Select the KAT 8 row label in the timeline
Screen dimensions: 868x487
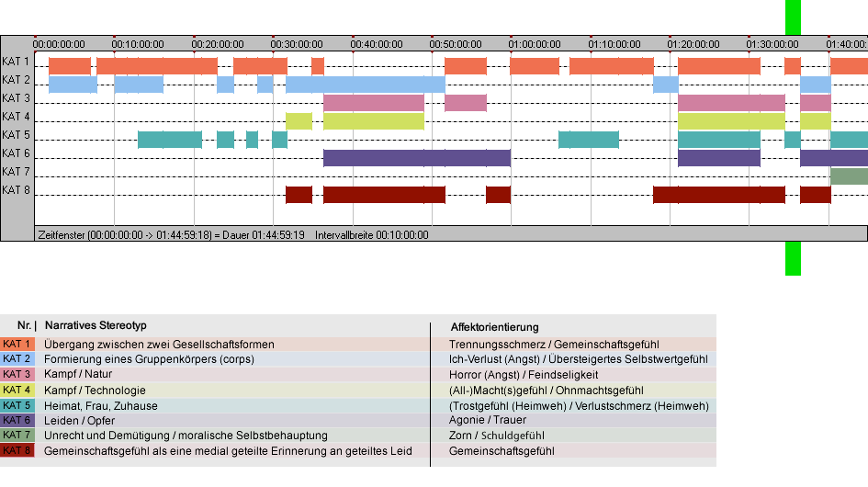tap(16, 190)
